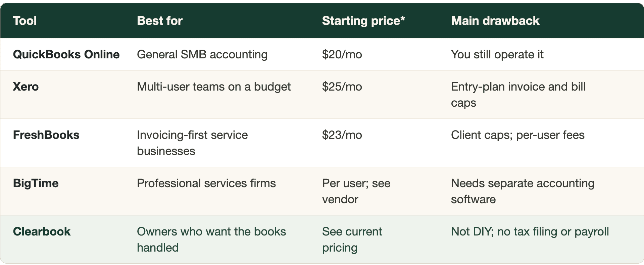
Task: Select the $20/mo price cell
Action: point(342,54)
